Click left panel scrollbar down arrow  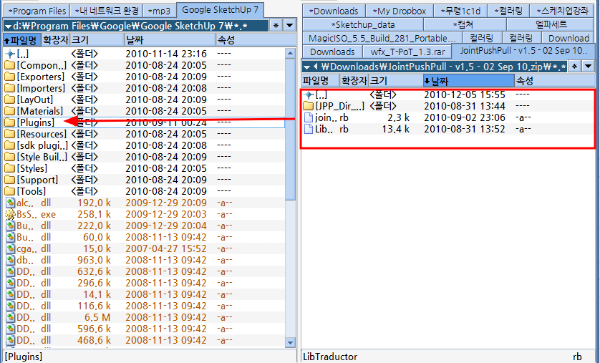tap(290, 342)
